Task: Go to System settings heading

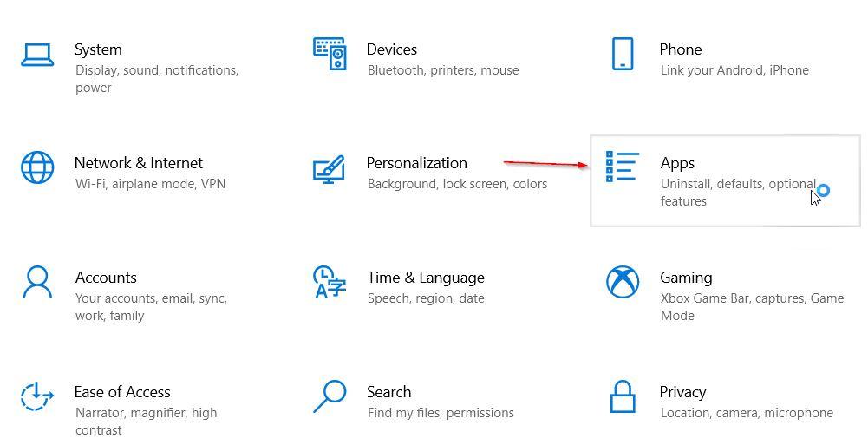Action: 98,49
